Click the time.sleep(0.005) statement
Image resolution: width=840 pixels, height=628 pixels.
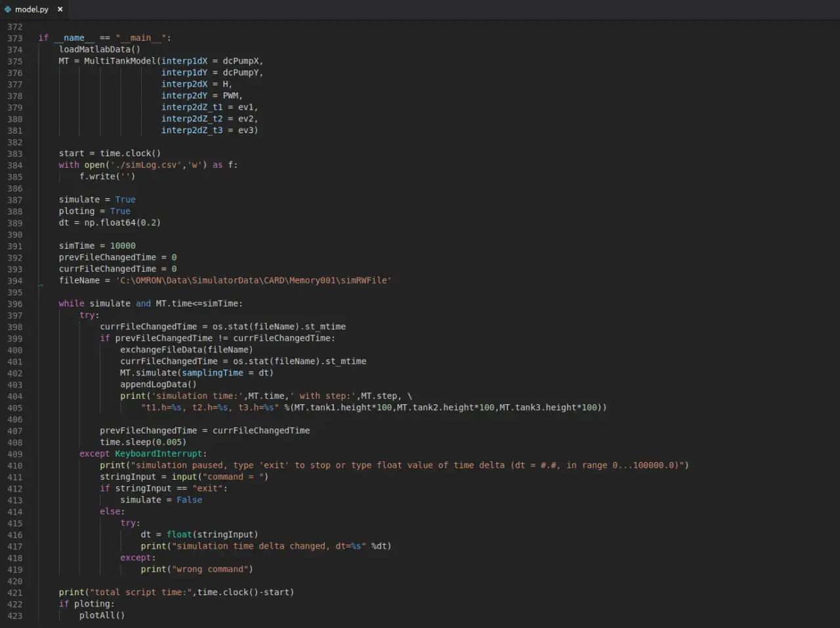click(143, 442)
